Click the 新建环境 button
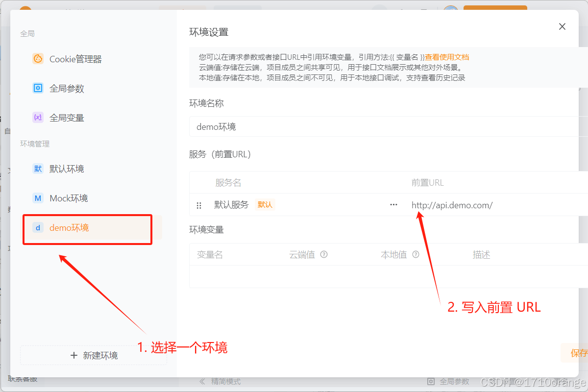Image resolution: width=588 pixels, height=392 pixels. click(93, 355)
